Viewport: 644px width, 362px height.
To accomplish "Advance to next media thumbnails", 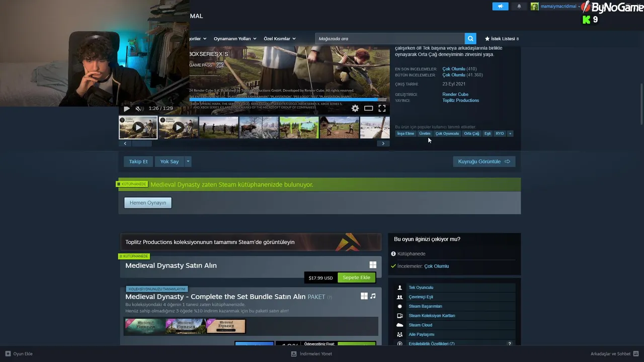I will pos(383,143).
